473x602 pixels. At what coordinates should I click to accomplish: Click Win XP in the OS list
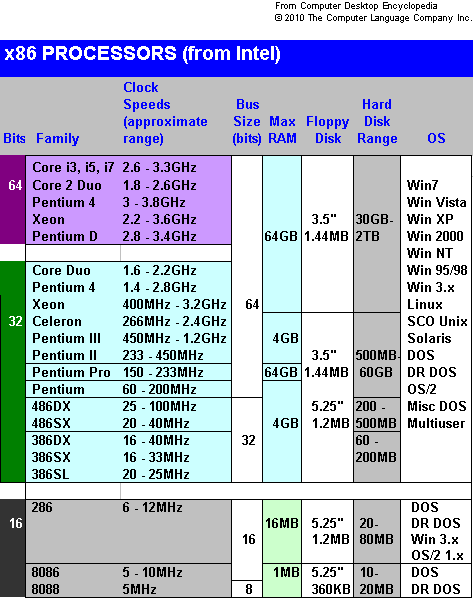click(430, 219)
